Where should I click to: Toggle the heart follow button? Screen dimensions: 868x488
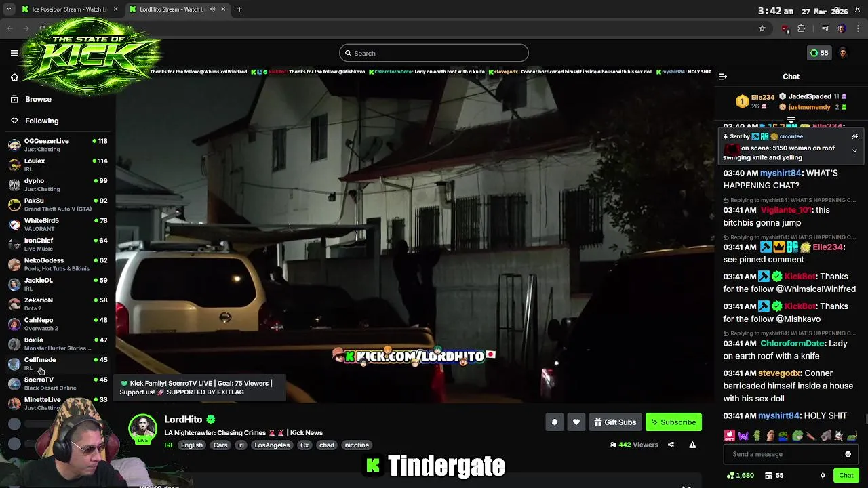[x=576, y=422]
